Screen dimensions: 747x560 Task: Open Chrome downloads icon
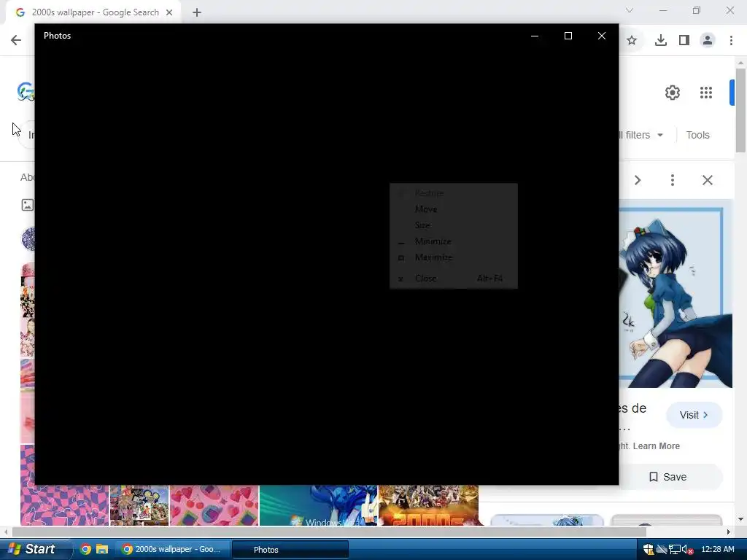(x=661, y=41)
